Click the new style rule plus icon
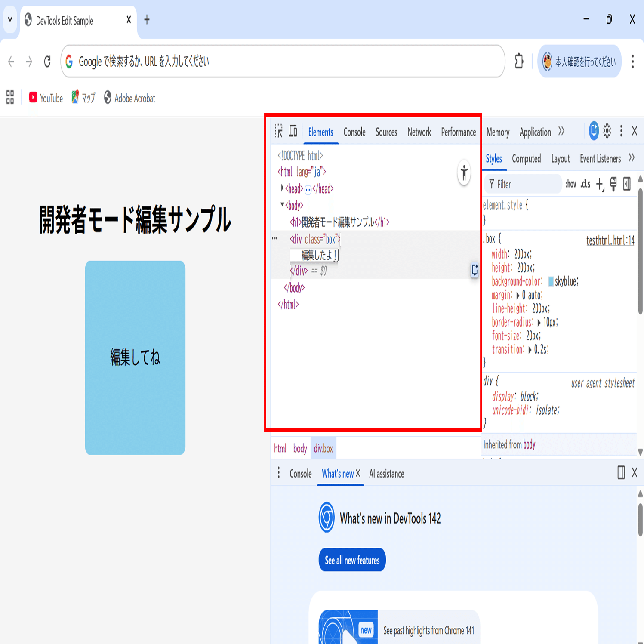644x644 pixels. [x=600, y=184]
